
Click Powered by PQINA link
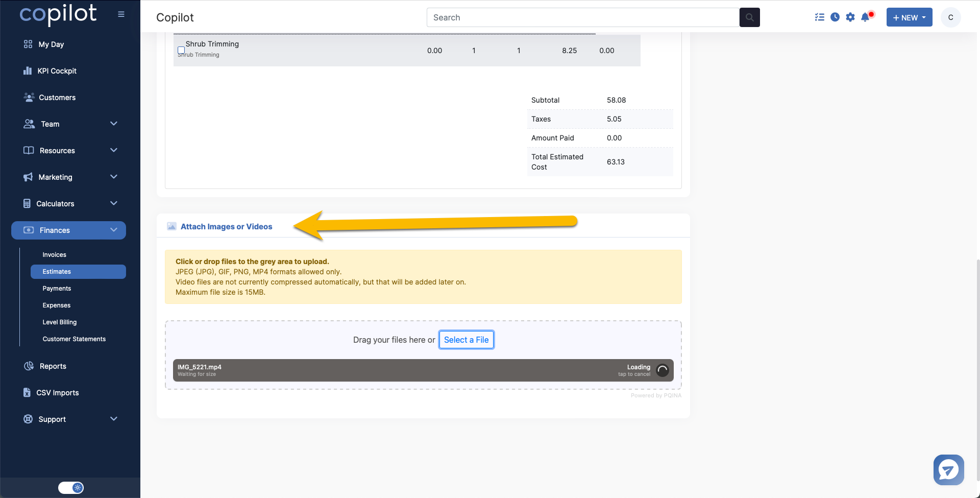[x=656, y=395]
